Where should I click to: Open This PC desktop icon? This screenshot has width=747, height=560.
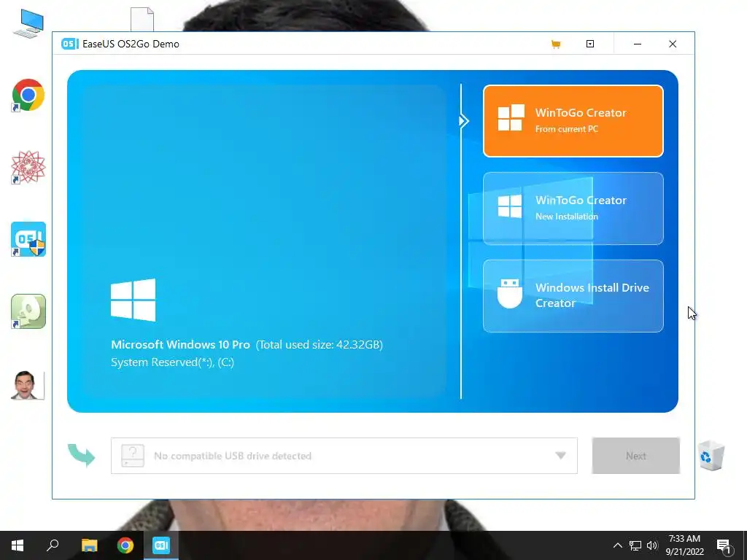[28, 23]
